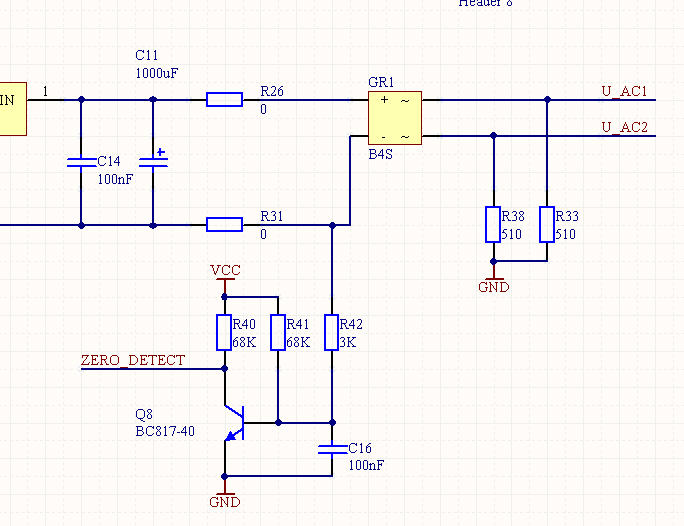Click the C16 100nF value text
The image size is (684, 526).
coord(366,465)
